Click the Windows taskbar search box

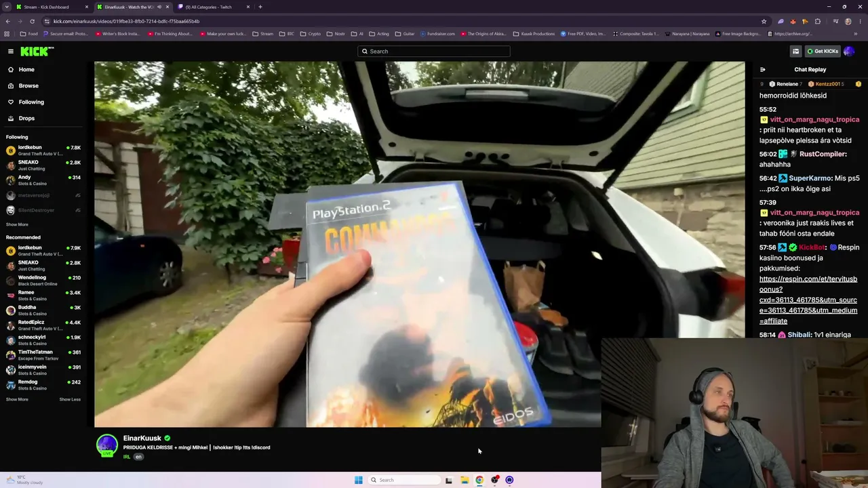[404, 480]
